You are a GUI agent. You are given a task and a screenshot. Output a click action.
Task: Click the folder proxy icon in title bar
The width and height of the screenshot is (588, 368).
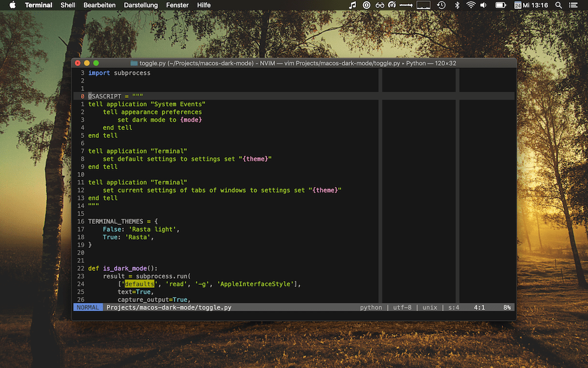[134, 63]
